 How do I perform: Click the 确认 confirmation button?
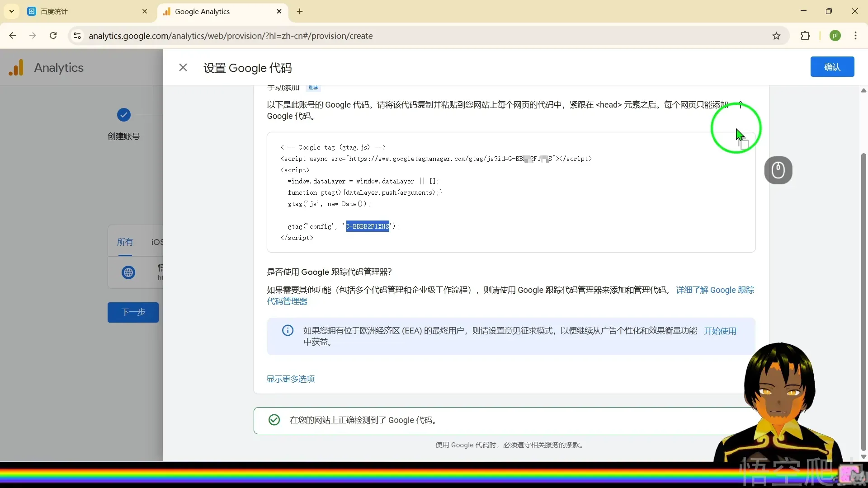(832, 66)
